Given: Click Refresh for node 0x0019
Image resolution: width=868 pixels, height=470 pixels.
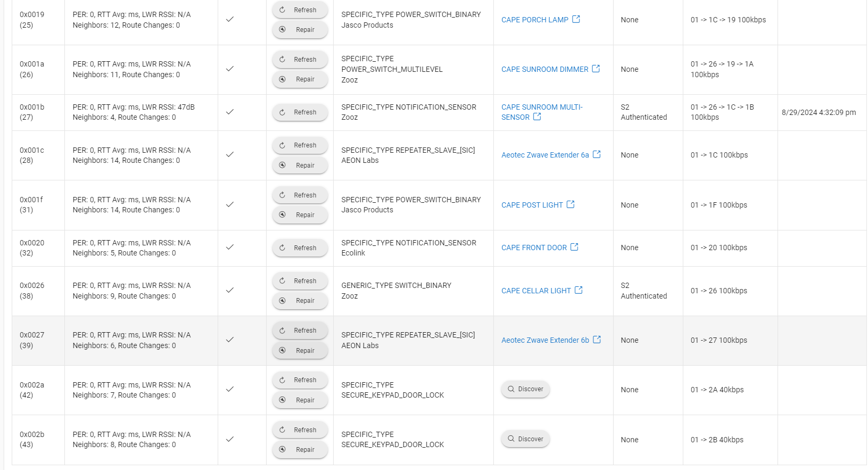Looking at the screenshot, I should click(300, 10).
